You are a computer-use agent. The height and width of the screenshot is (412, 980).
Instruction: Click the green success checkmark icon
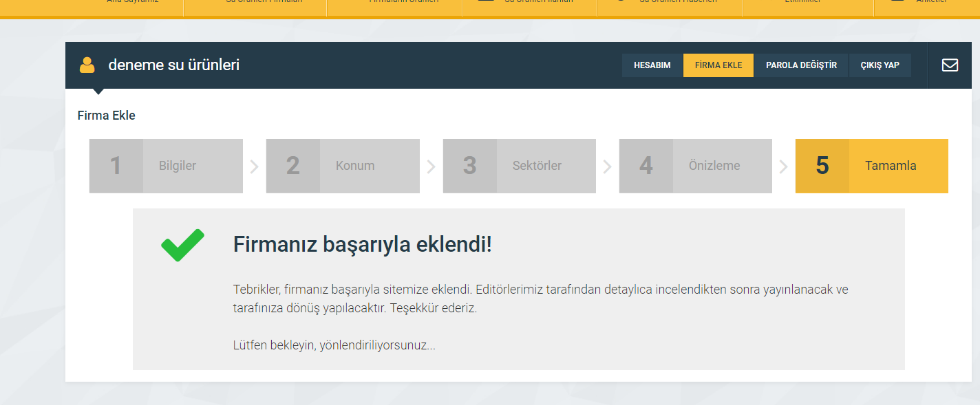[182, 245]
